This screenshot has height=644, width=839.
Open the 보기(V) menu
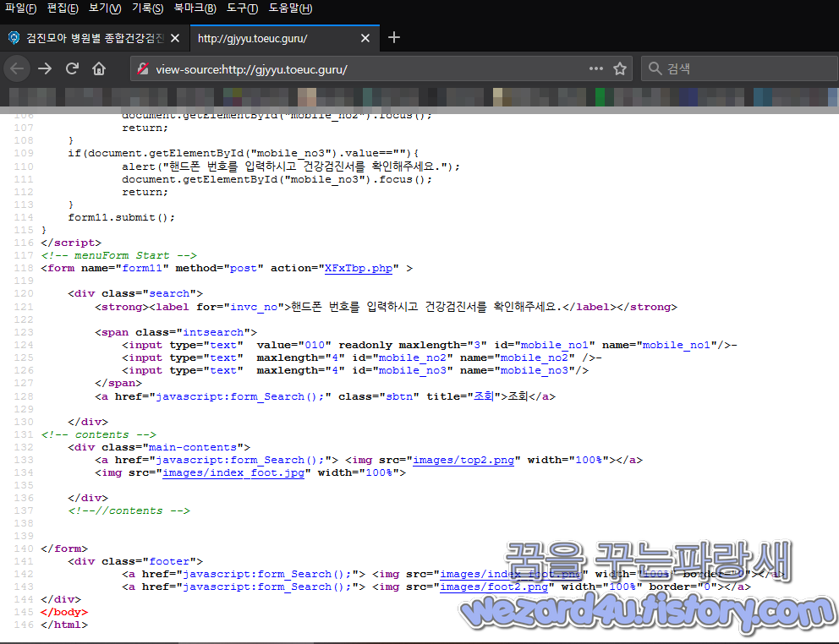point(105,8)
